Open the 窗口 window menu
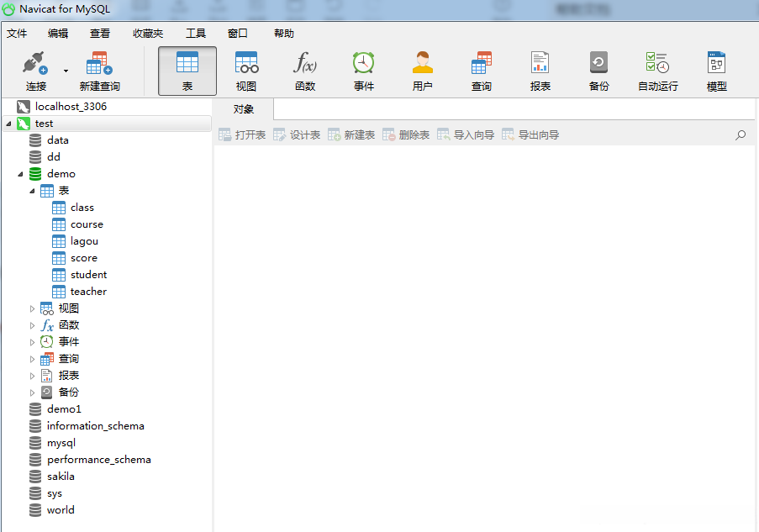Image resolution: width=759 pixels, height=532 pixels. 238,34
